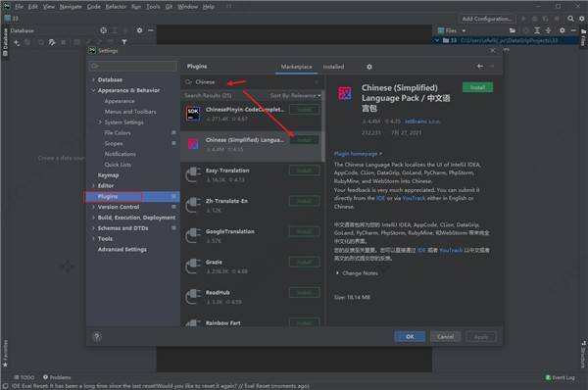Open the edit data source properties icon

click(x=52, y=42)
